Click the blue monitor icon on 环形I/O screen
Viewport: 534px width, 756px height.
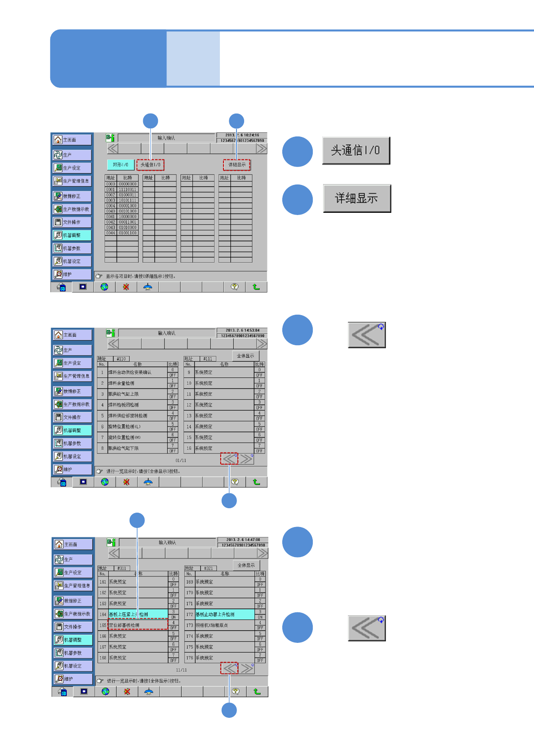click(x=83, y=287)
